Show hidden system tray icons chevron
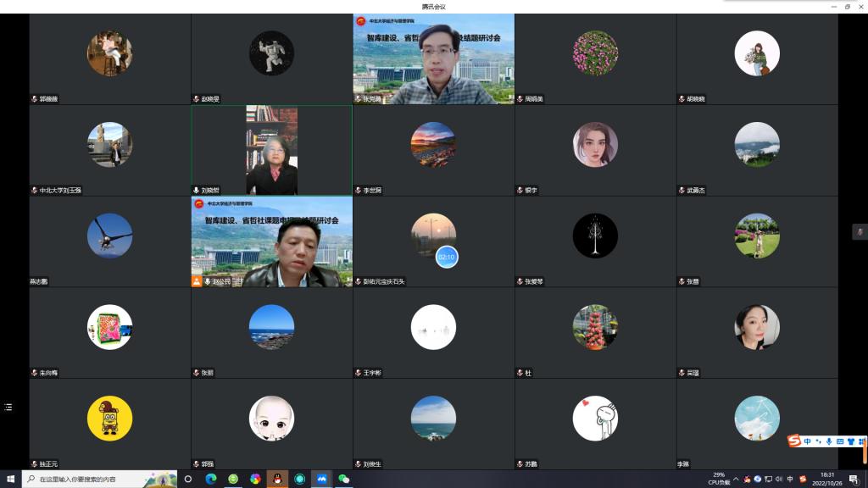The height and width of the screenshot is (488, 868). [x=736, y=480]
